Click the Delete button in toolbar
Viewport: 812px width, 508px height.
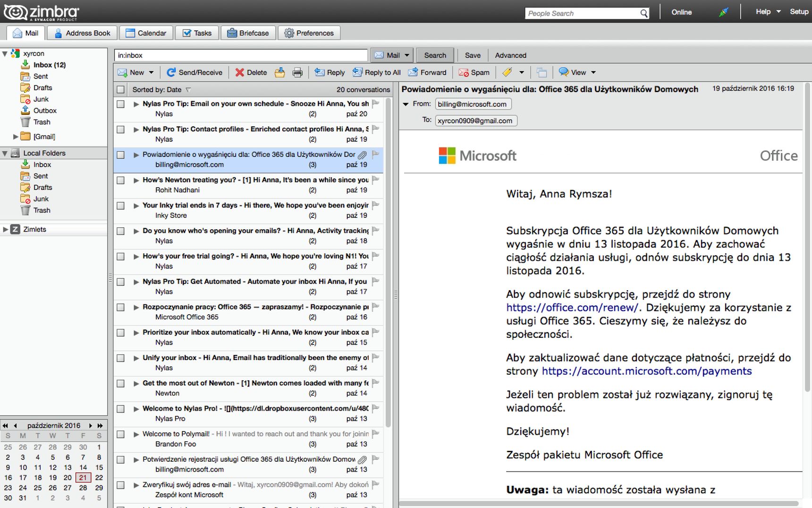(x=251, y=72)
